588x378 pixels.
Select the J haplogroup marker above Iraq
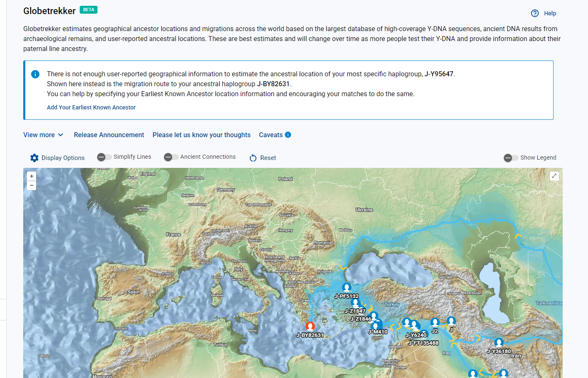tap(451, 321)
